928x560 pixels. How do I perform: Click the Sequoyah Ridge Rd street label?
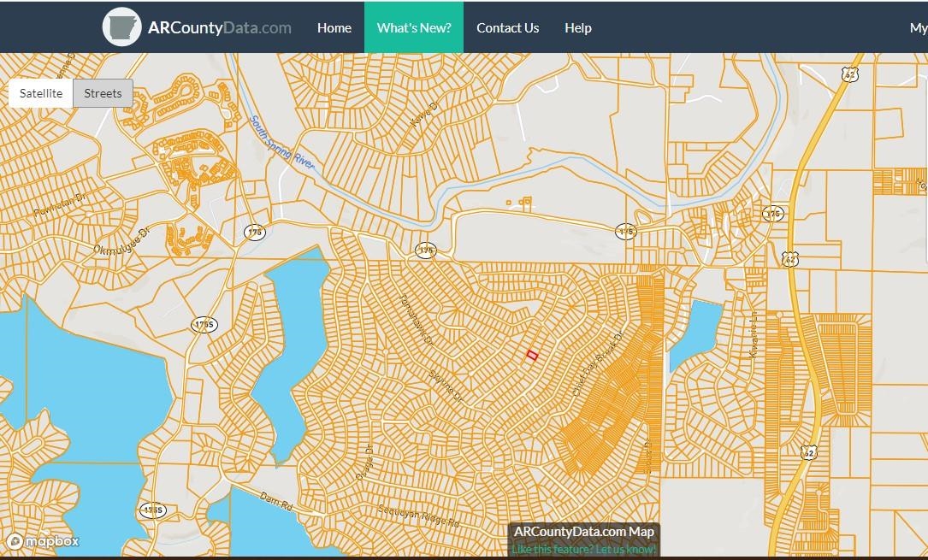coord(419,516)
